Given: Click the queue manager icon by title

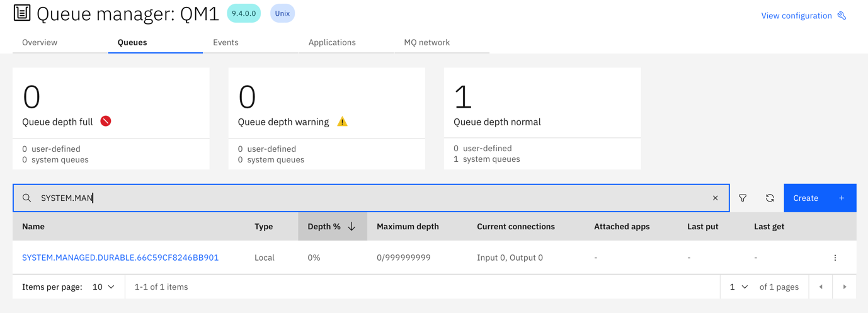Looking at the screenshot, I should tap(22, 13).
